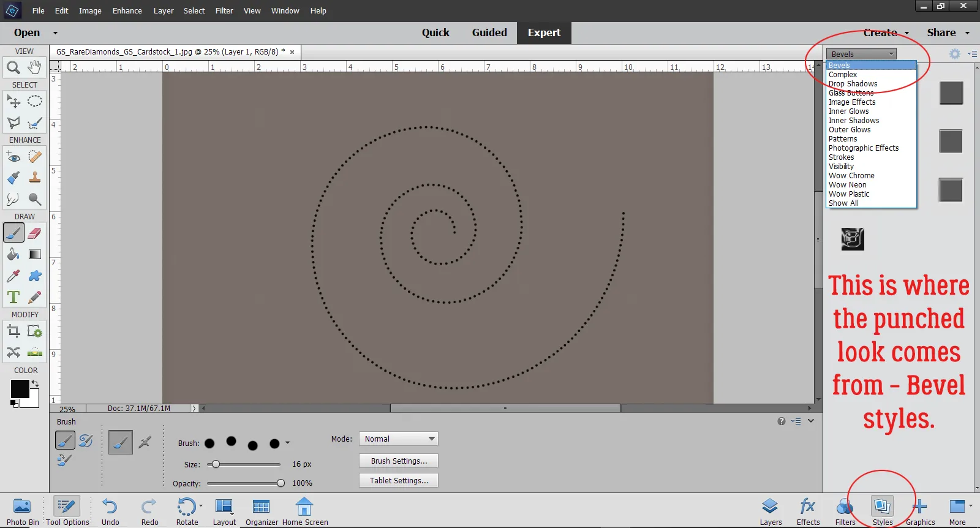Select the Hand tool
The image size is (980, 528).
pos(35,67)
